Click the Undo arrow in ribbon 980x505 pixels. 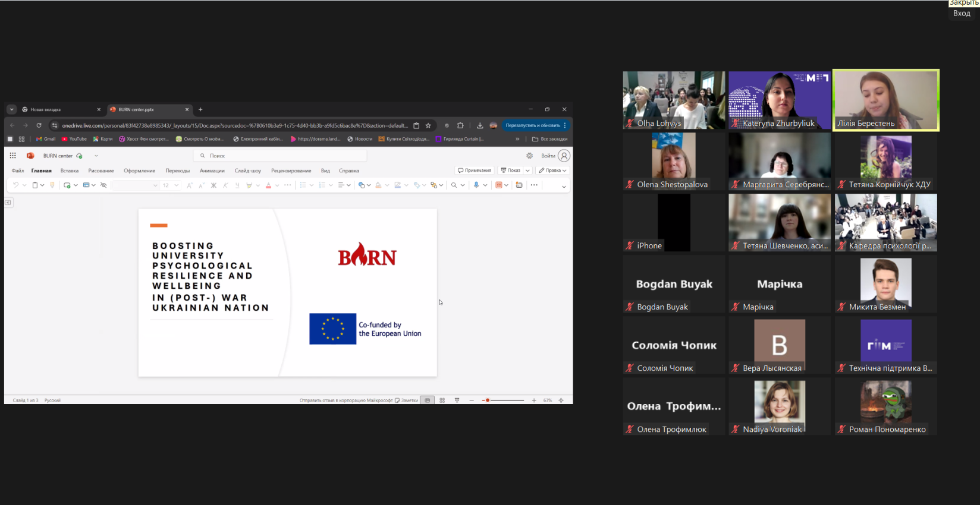point(16,185)
